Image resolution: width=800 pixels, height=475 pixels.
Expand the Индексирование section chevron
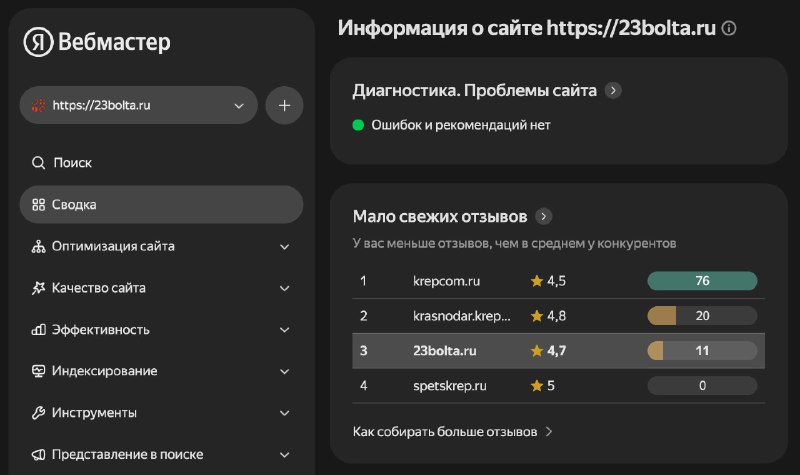pos(284,372)
